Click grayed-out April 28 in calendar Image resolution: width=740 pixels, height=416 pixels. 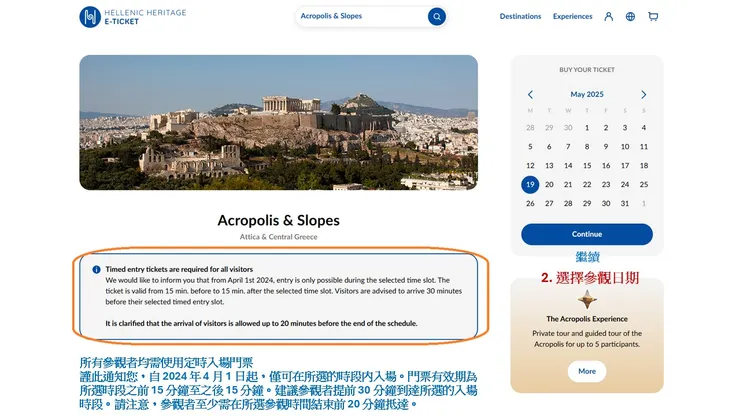coord(530,128)
